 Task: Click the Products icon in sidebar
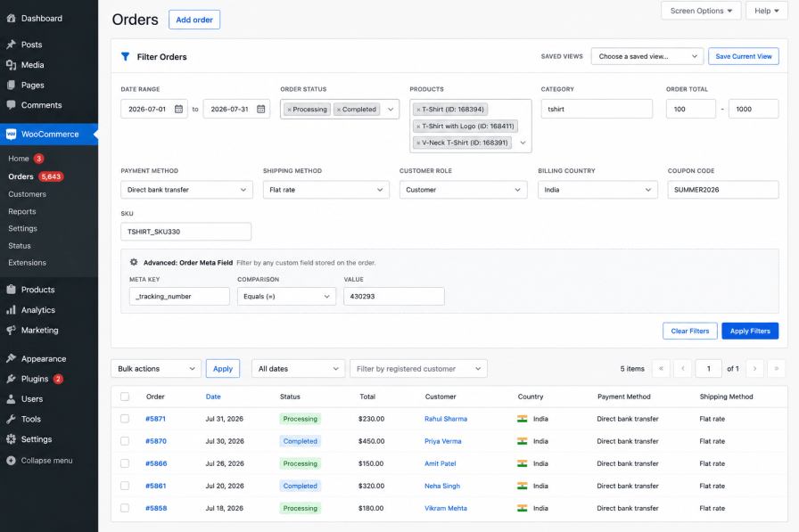(12, 290)
